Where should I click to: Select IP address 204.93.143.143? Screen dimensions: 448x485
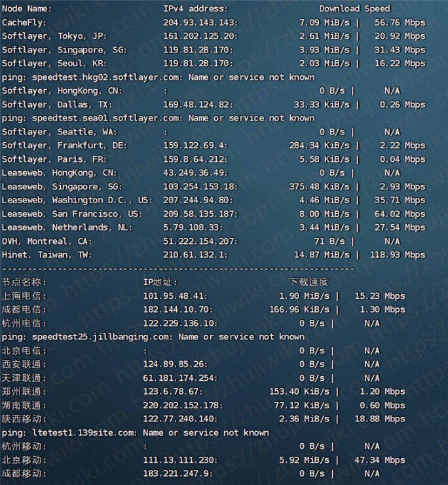[200, 22]
